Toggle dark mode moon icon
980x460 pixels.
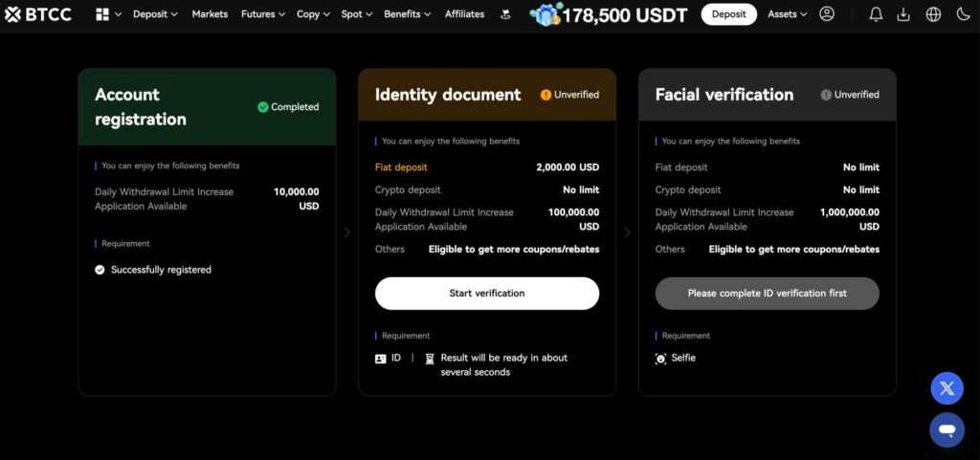pyautogui.click(x=963, y=14)
